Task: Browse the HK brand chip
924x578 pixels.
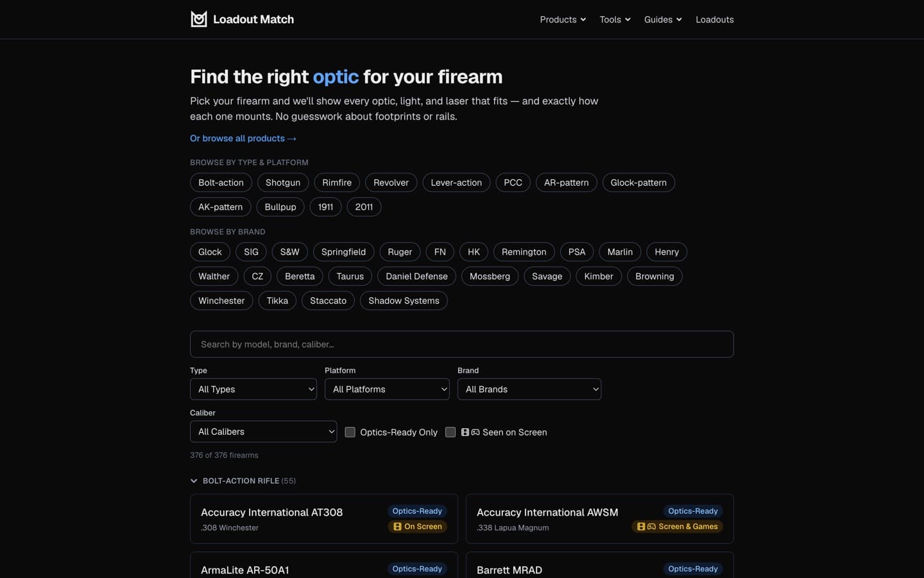Action: [474, 252]
